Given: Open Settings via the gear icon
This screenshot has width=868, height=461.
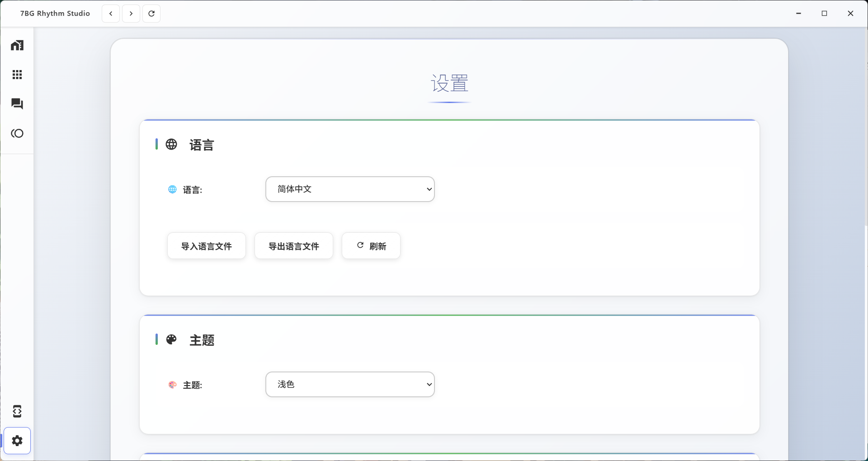Looking at the screenshot, I should pyautogui.click(x=17, y=441).
